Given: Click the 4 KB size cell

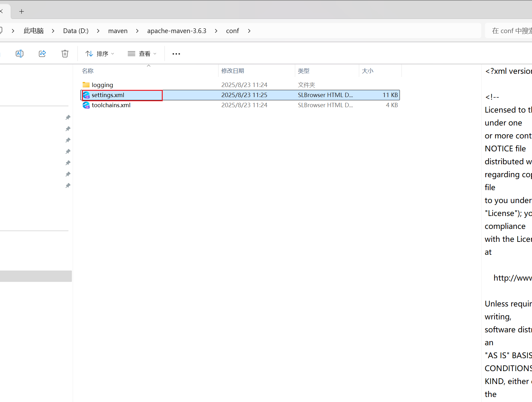Looking at the screenshot, I should 392,105.
